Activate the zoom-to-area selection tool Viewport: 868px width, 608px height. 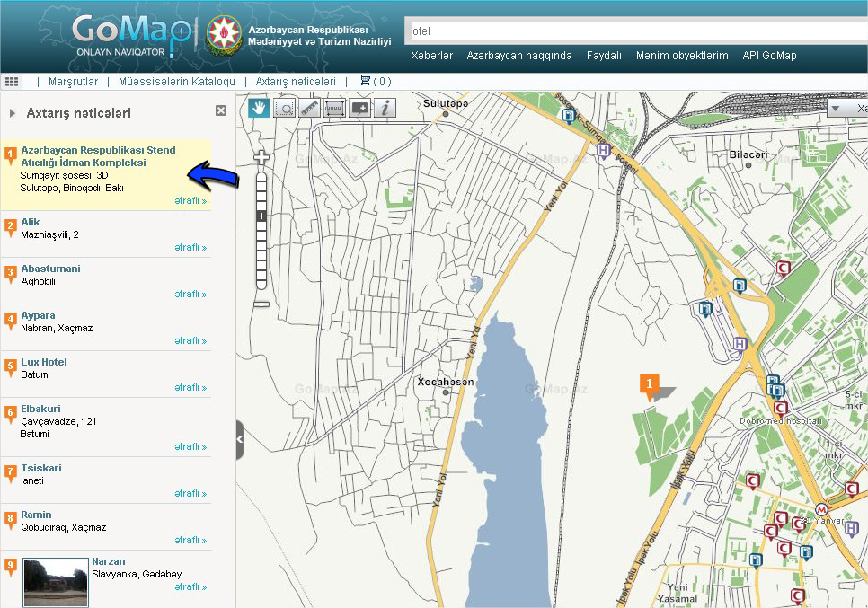tap(284, 108)
